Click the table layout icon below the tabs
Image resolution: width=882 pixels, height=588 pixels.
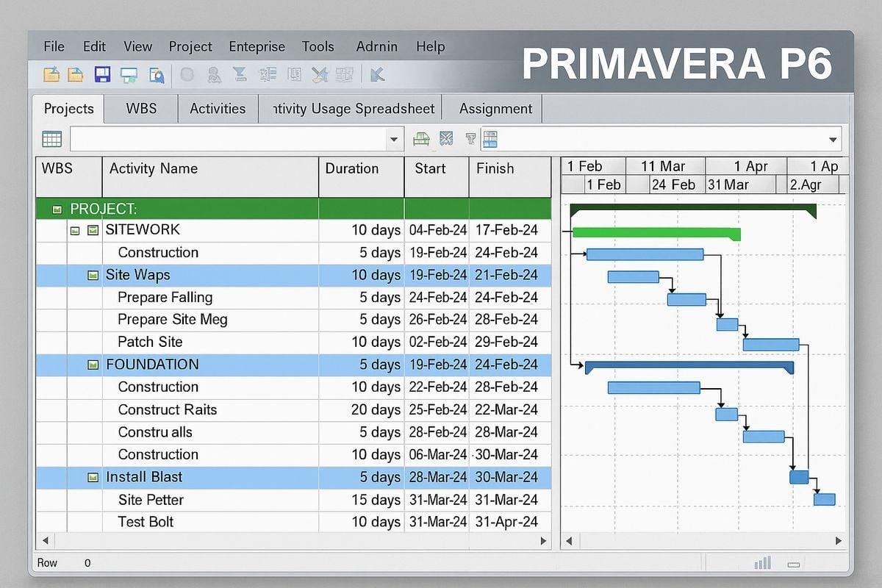(x=50, y=138)
